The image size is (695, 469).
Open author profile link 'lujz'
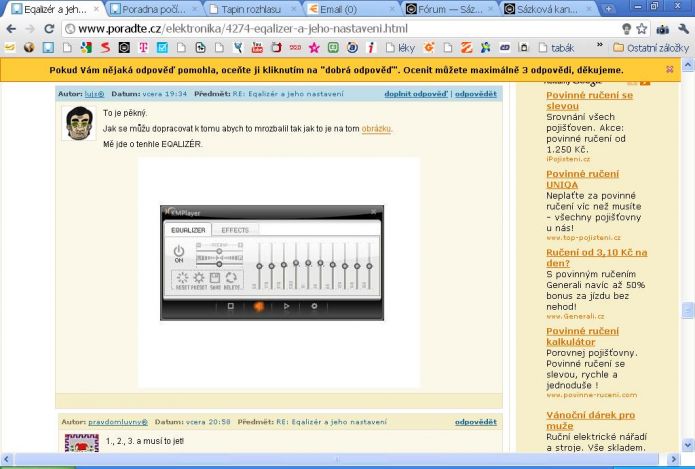click(94, 94)
